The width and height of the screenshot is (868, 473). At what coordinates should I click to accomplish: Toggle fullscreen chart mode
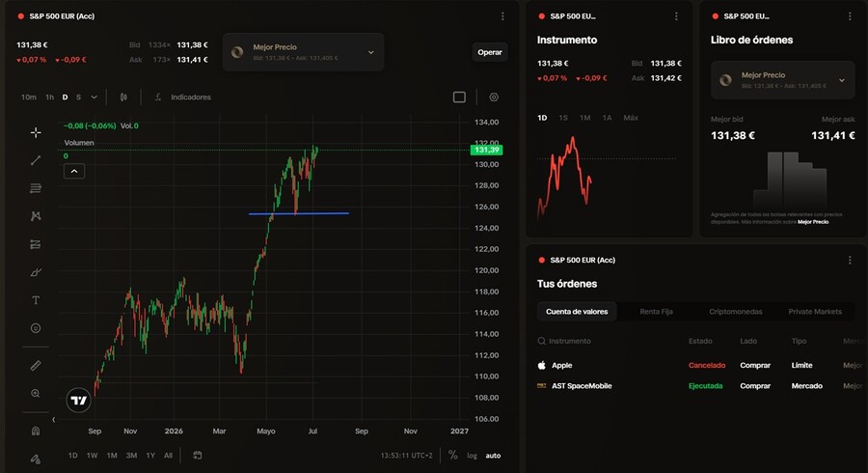[x=459, y=97]
